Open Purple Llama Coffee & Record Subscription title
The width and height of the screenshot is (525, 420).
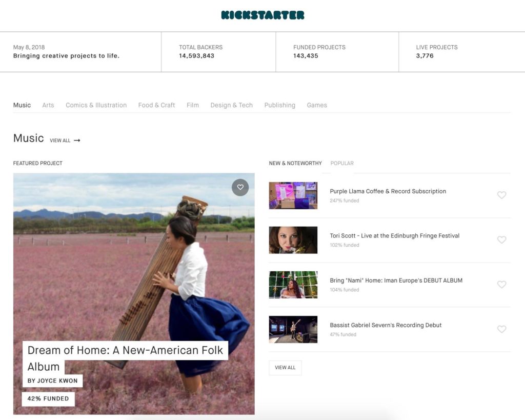pyautogui.click(x=388, y=191)
